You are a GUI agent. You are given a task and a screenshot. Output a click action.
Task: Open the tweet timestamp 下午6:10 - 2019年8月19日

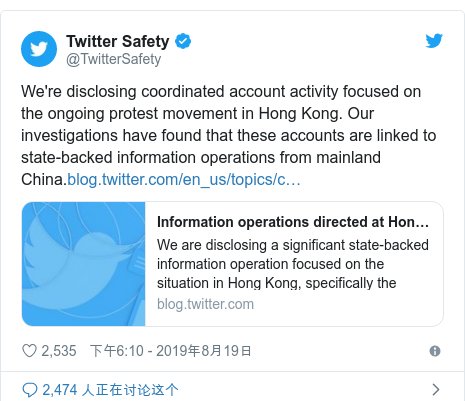click(x=170, y=351)
